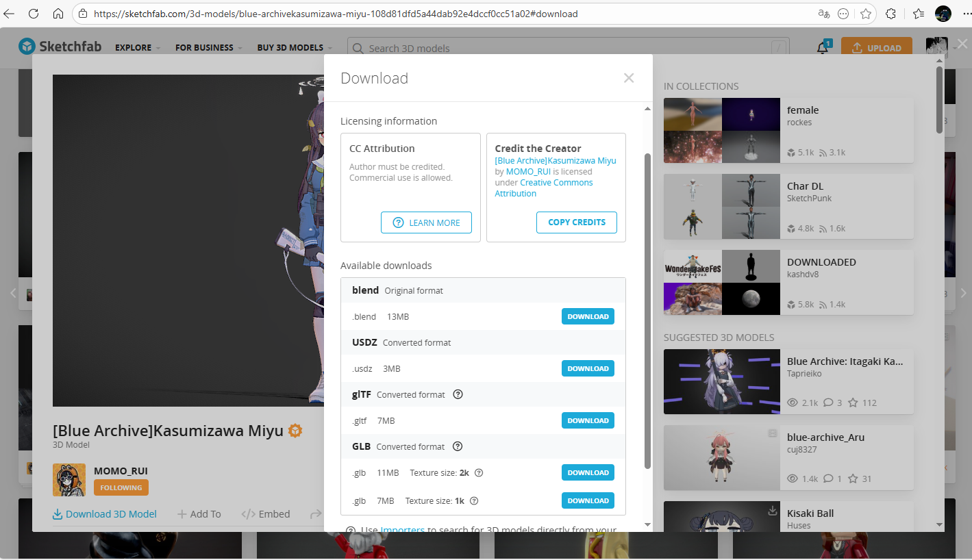Viewport: 972px width, 560px height.
Task: Focus the Search 3D models field
Action: (568, 48)
